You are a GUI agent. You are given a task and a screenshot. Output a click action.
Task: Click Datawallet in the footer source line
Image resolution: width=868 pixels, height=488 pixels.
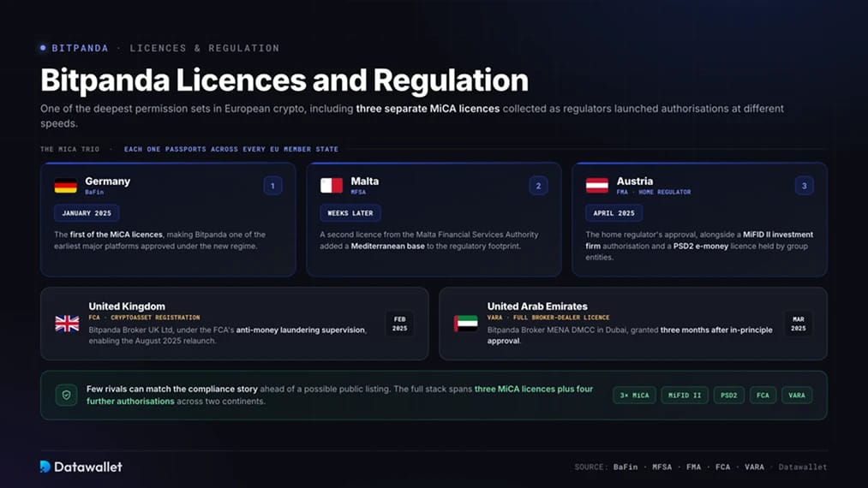pos(803,467)
